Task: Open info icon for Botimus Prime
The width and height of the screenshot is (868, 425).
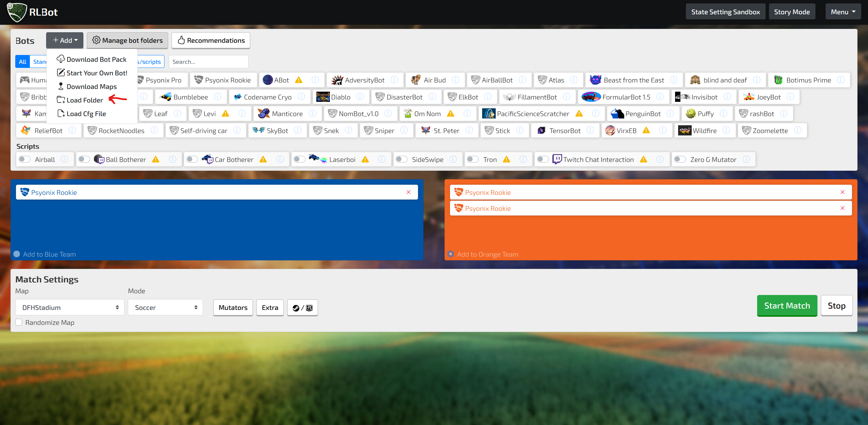Action: (841, 80)
